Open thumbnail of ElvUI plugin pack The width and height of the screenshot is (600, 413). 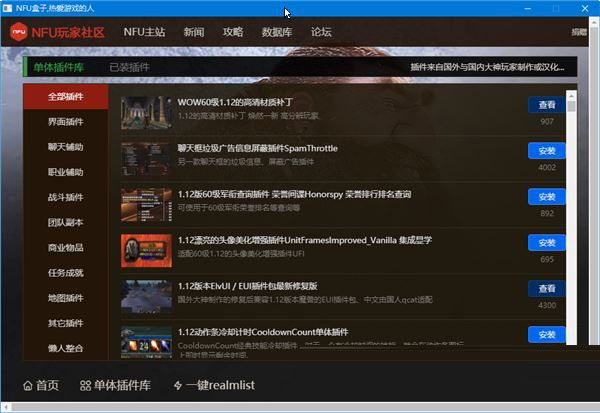point(146,297)
